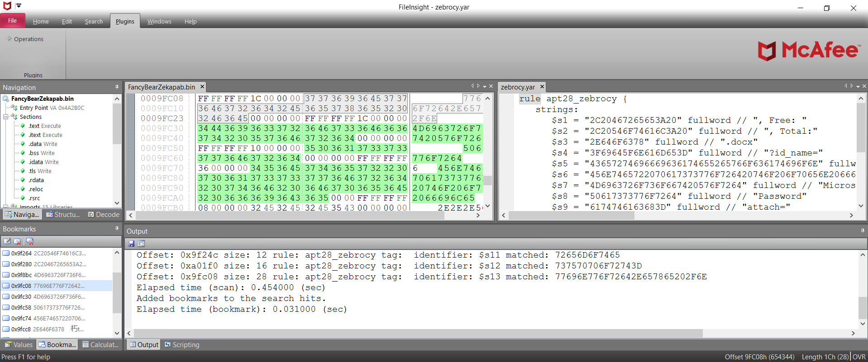Switch to the Structure panel tab
Image resolution: width=868 pixels, height=362 pixels.
(x=63, y=214)
